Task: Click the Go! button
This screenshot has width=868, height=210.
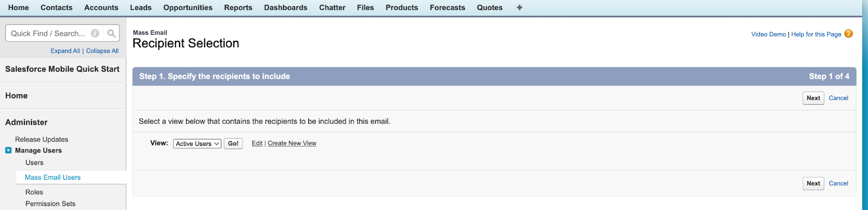Action: pos(233,144)
